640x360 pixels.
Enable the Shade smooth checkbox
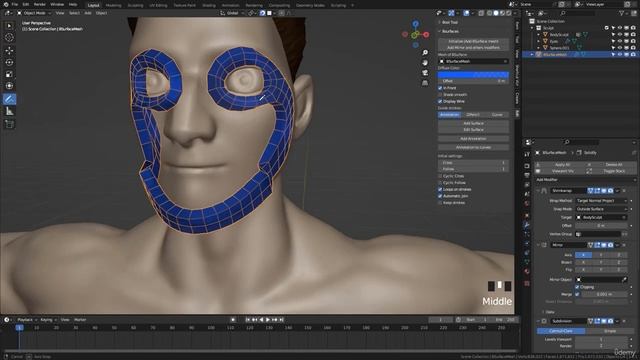(x=440, y=94)
